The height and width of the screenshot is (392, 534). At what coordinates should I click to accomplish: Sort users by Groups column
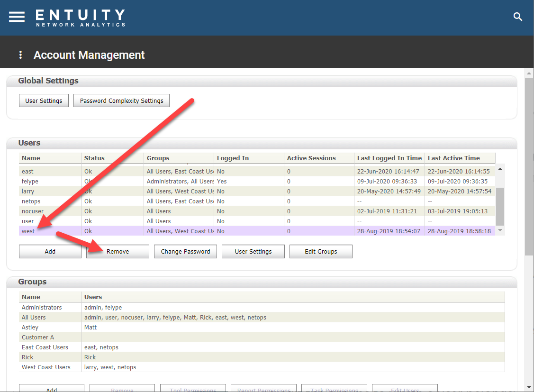(179, 158)
